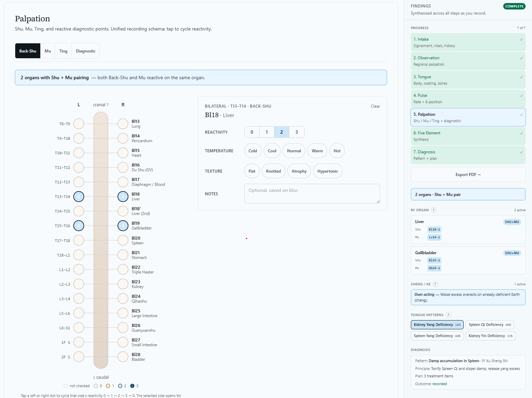
Task: Click the COMPLETE status badge
Action: [514, 6]
